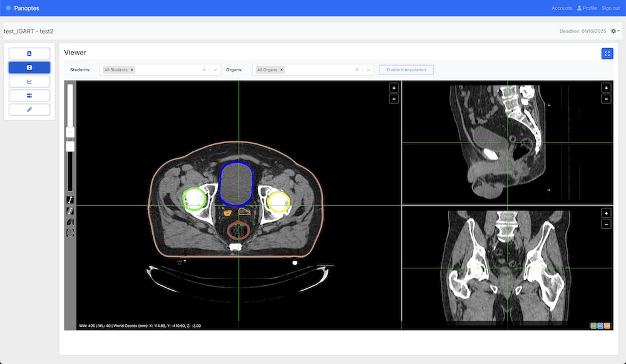626x364 pixels.
Task: Click the pencil edit sidebar button
Action: (x=29, y=109)
